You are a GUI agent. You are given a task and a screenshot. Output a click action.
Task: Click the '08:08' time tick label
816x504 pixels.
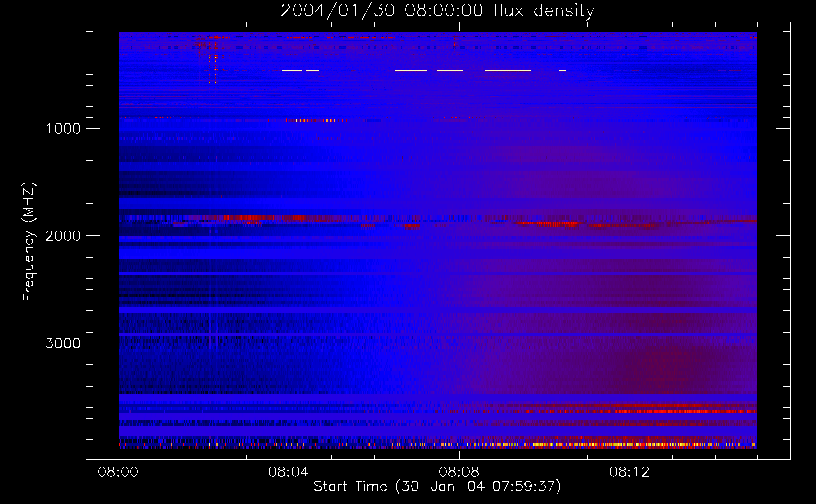459,472
